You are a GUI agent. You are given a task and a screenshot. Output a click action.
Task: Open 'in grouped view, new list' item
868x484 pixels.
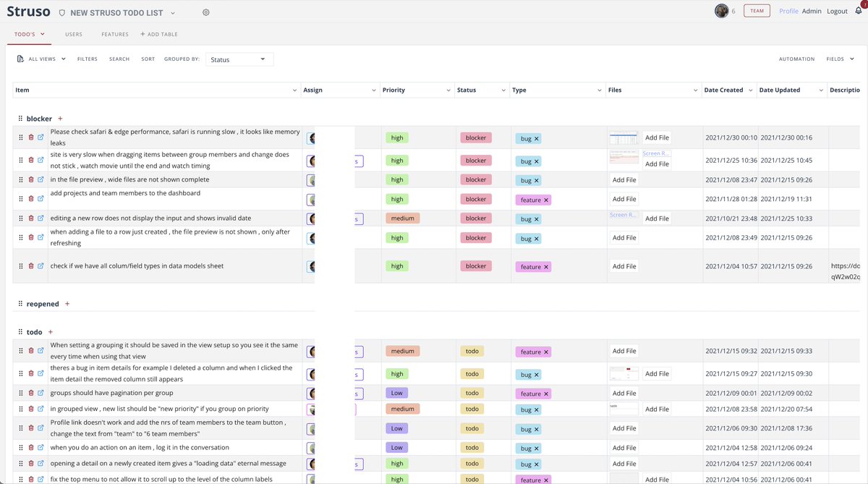[x=41, y=409]
